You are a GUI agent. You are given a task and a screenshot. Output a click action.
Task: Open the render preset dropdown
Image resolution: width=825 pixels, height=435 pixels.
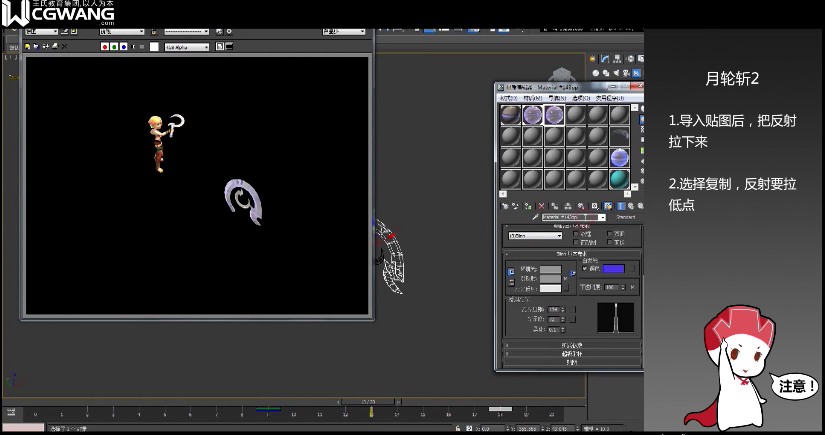[x=186, y=32]
